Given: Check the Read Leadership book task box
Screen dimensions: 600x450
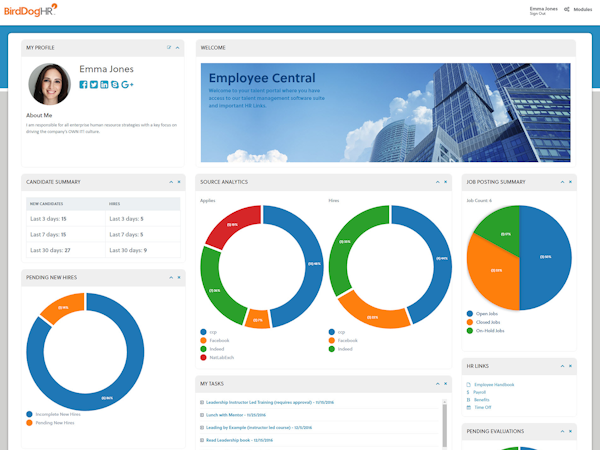Looking at the screenshot, I should click(202, 439).
